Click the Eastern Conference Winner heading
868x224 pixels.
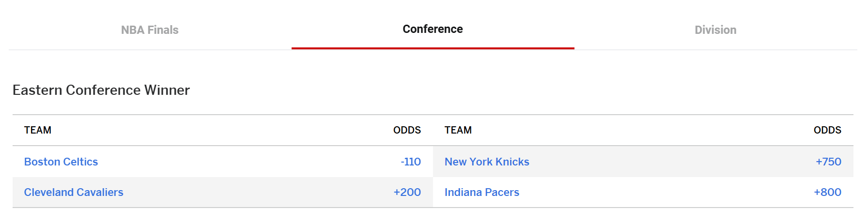click(x=101, y=90)
